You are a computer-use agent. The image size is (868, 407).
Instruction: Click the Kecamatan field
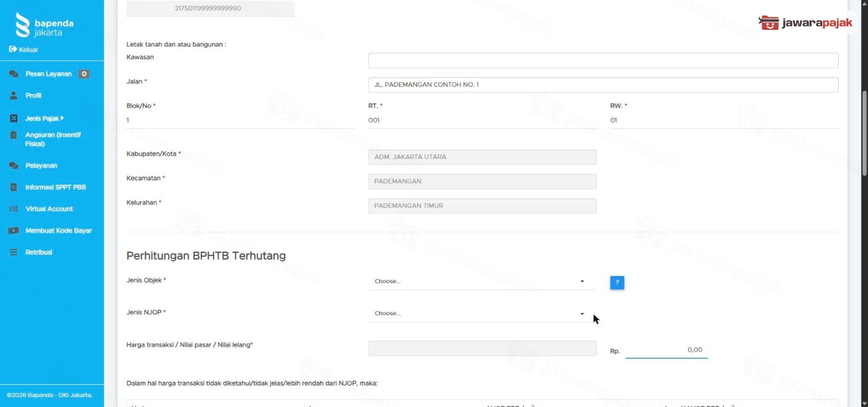[x=482, y=181]
